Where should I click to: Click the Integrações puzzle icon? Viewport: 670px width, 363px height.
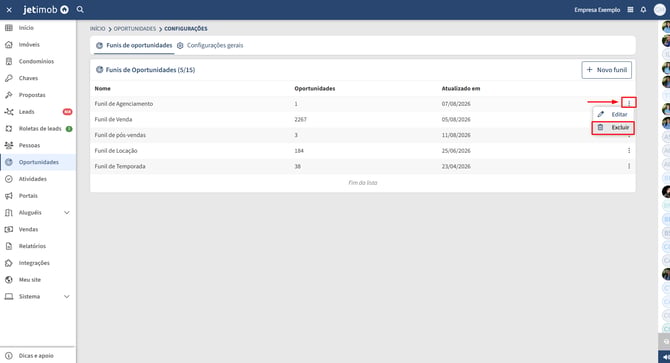pyautogui.click(x=9, y=263)
